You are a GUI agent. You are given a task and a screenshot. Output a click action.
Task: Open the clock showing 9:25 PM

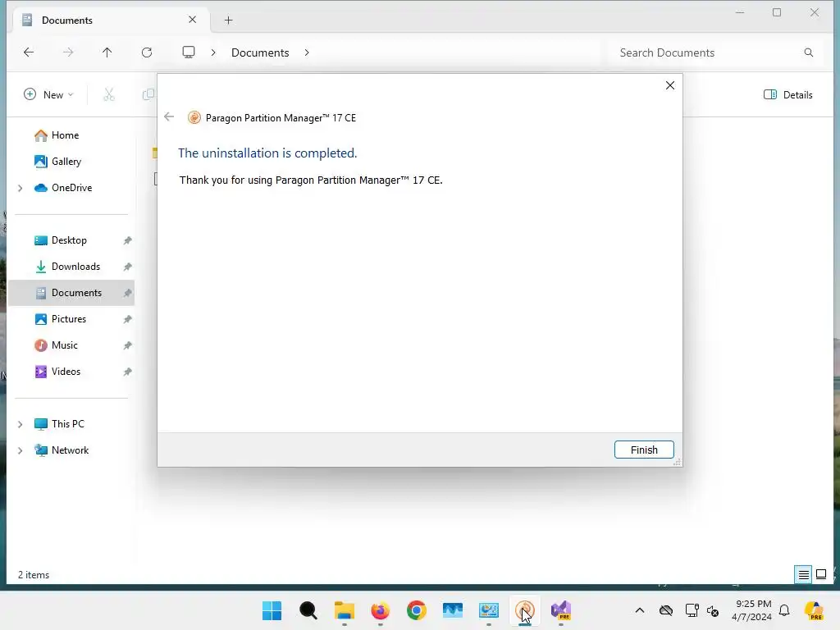click(752, 610)
